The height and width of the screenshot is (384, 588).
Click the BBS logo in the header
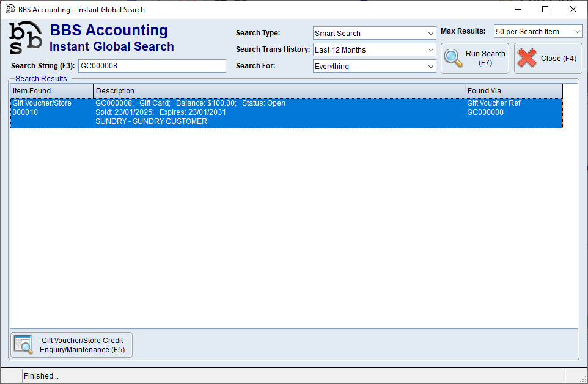[26, 38]
